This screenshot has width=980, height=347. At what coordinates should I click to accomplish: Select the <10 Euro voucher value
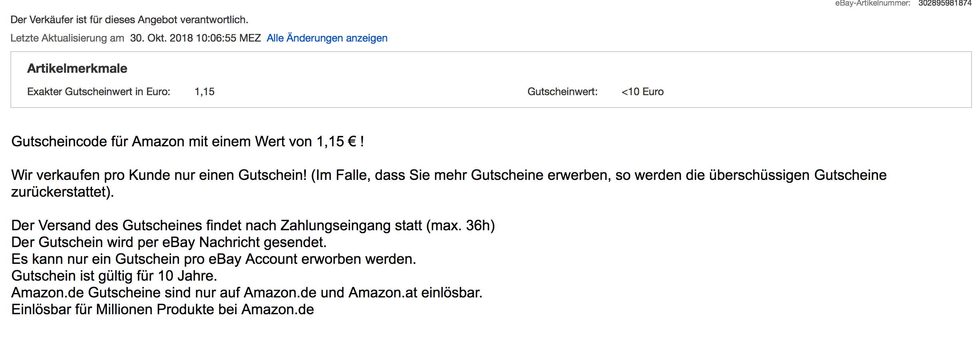tap(642, 92)
